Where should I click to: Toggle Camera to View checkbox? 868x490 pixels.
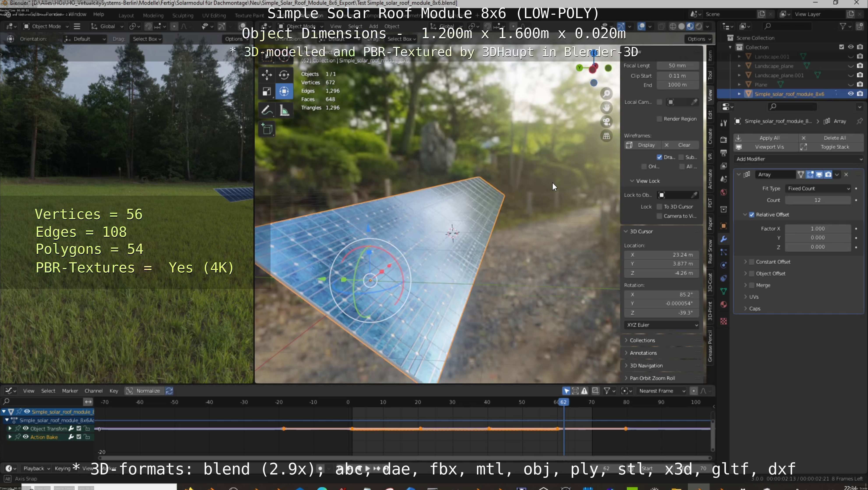coord(659,216)
